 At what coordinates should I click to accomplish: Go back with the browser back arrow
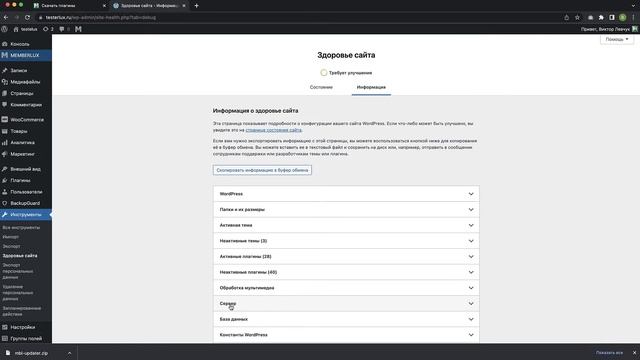tap(6, 18)
